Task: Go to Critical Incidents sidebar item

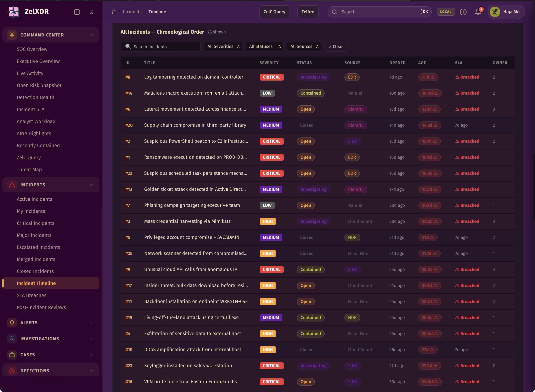Action: [36, 223]
